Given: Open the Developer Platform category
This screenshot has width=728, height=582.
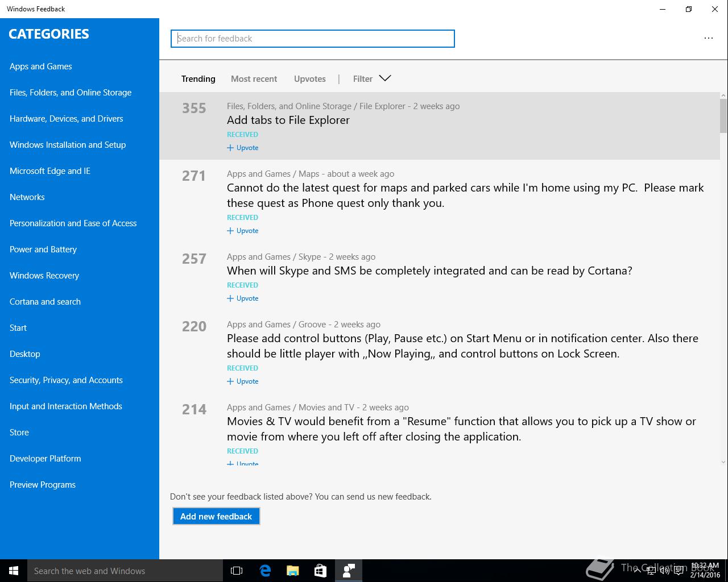Looking at the screenshot, I should click(x=45, y=459).
